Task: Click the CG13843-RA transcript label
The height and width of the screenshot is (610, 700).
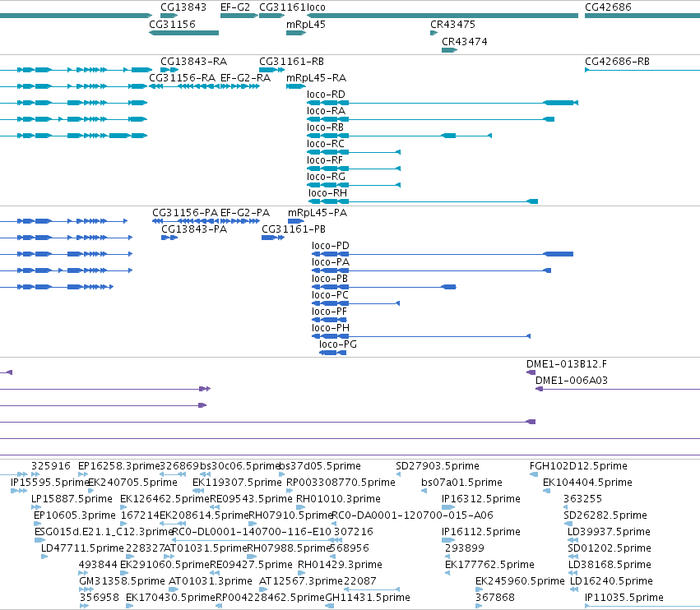Action: coord(194,61)
